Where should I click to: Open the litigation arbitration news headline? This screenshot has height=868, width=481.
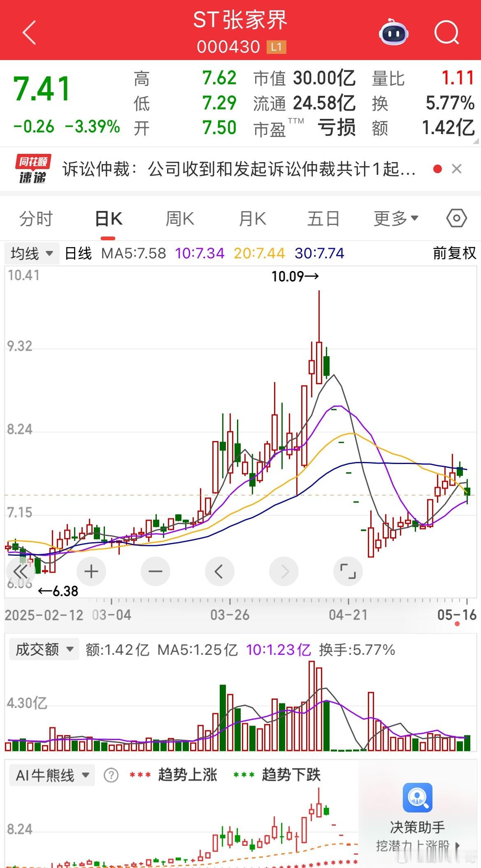(x=239, y=169)
